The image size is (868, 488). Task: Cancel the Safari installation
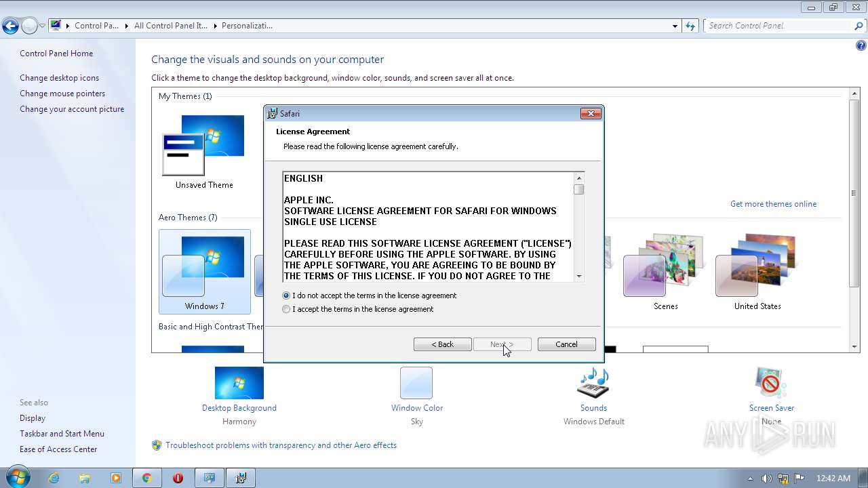coord(567,344)
